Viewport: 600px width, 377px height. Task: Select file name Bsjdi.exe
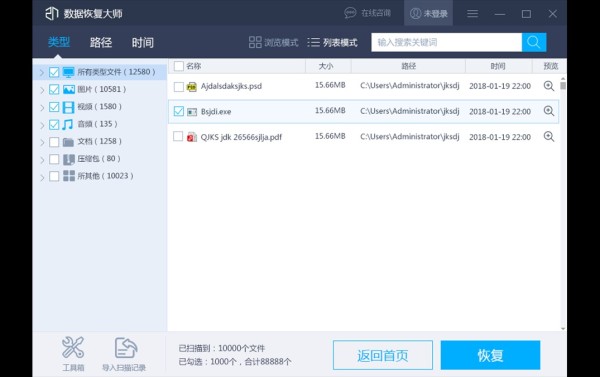216,111
